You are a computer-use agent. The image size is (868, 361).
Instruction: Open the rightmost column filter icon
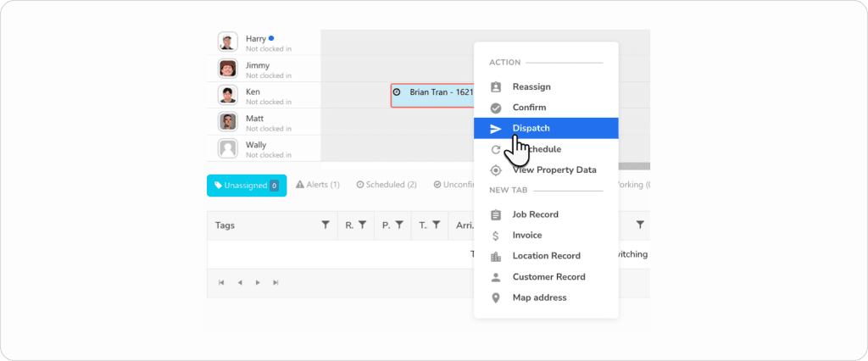pos(640,225)
